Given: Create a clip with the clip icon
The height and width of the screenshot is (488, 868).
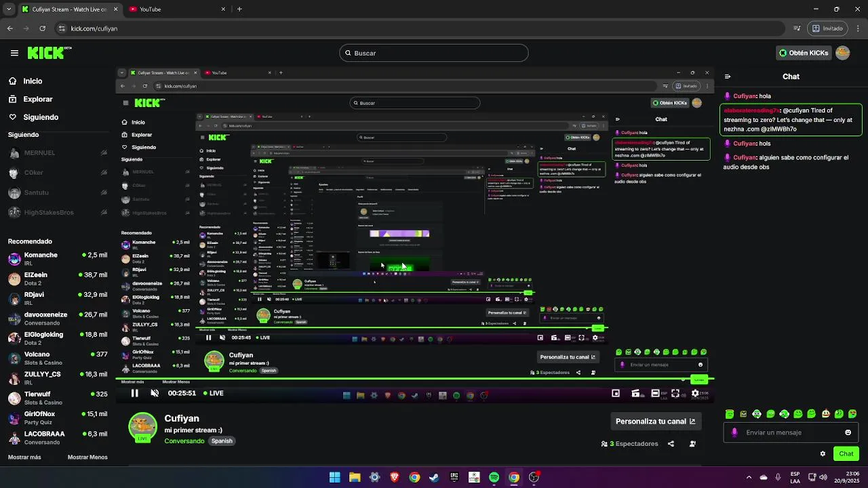Looking at the screenshot, I should pyautogui.click(x=635, y=393).
